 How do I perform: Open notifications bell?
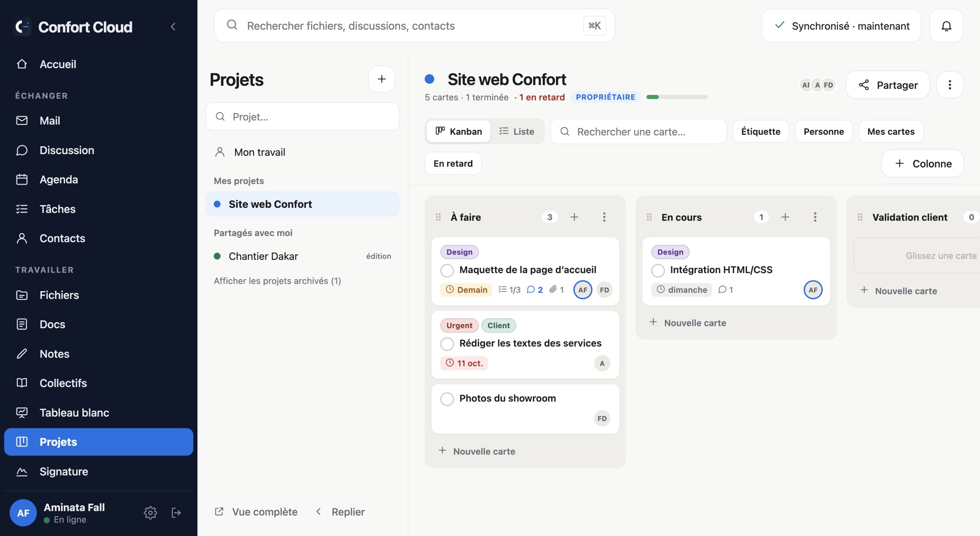(x=946, y=26)
